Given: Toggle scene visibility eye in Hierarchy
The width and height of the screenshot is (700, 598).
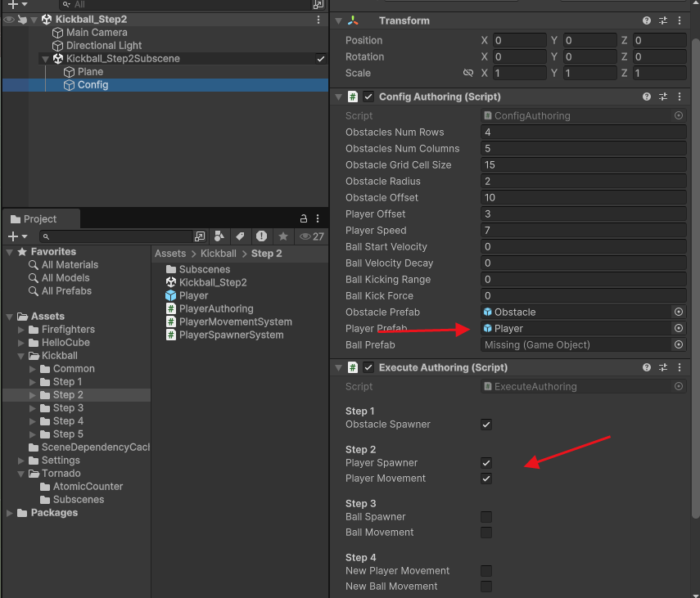Looking at the screenshot, I should pyautogui.click(x=8, y=20).
